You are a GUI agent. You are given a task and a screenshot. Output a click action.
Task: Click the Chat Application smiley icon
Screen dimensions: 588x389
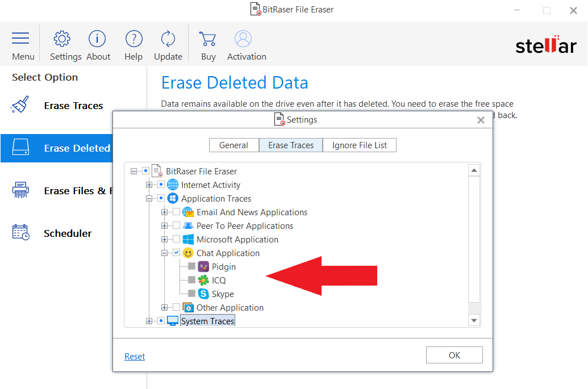pos(188,253)
